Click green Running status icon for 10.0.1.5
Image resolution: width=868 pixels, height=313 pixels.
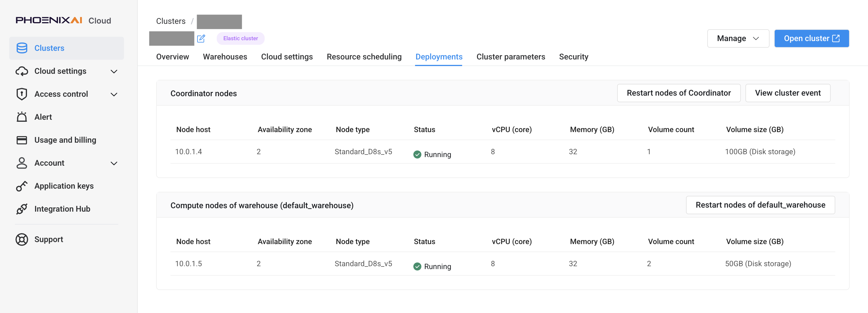point(417,266)
